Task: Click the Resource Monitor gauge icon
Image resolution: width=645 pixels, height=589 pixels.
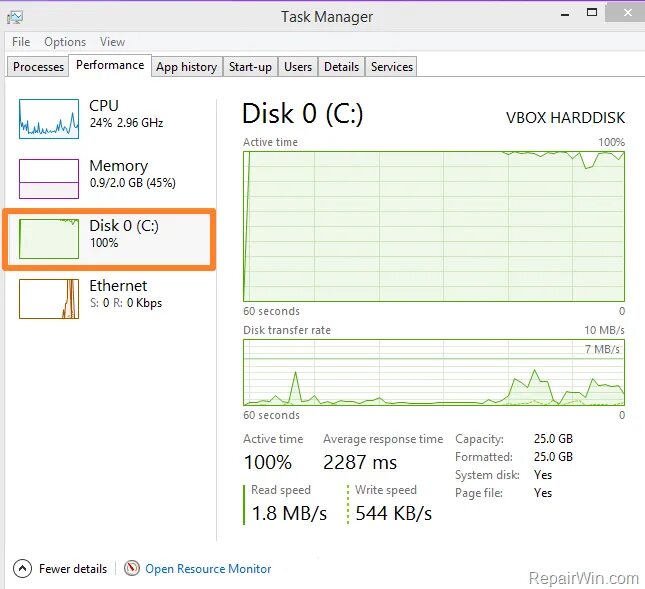Action: coord(132,568)
